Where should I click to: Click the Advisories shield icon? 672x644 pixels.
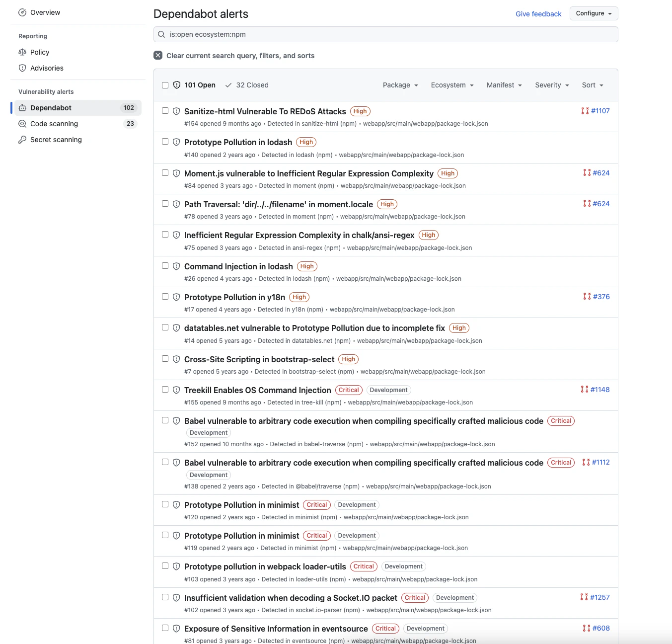coord(22,68)
